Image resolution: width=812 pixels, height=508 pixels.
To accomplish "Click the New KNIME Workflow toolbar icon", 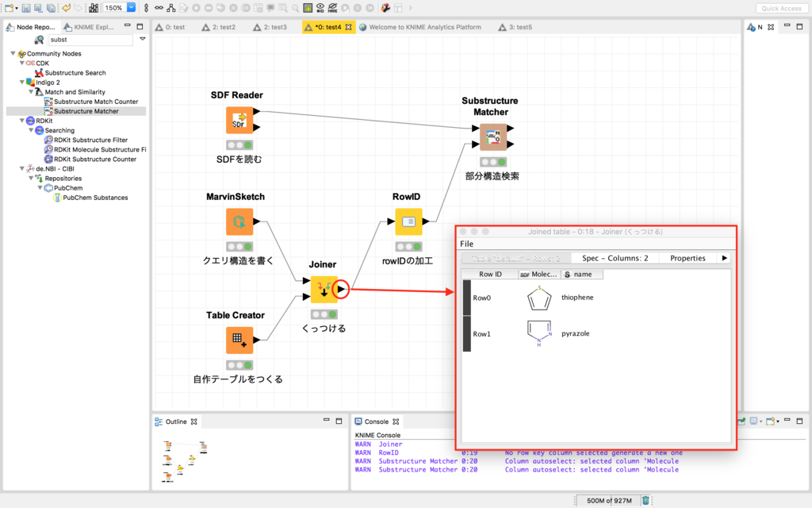I will pyautogui.click(x=10, y=8).
